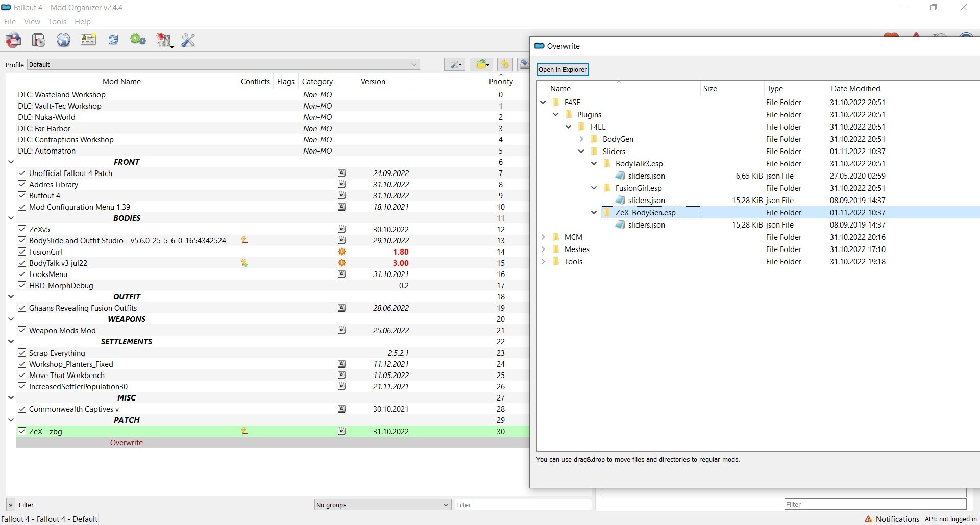Click the category icon for Weapon Mods Mod
980x525 pixels.
pos(342,330)
